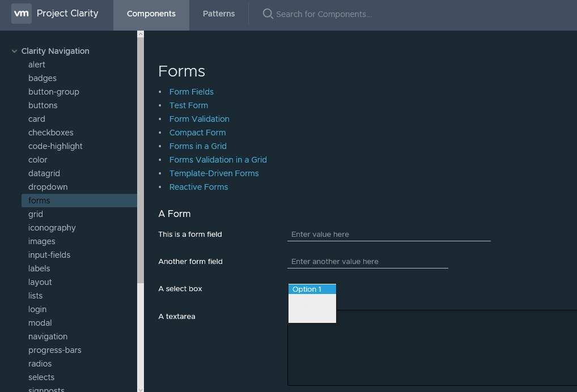Switch to the Patterns tab
The height and width of the screenshot is (392, 577).
pyautogui.click(x=218, y=14)
